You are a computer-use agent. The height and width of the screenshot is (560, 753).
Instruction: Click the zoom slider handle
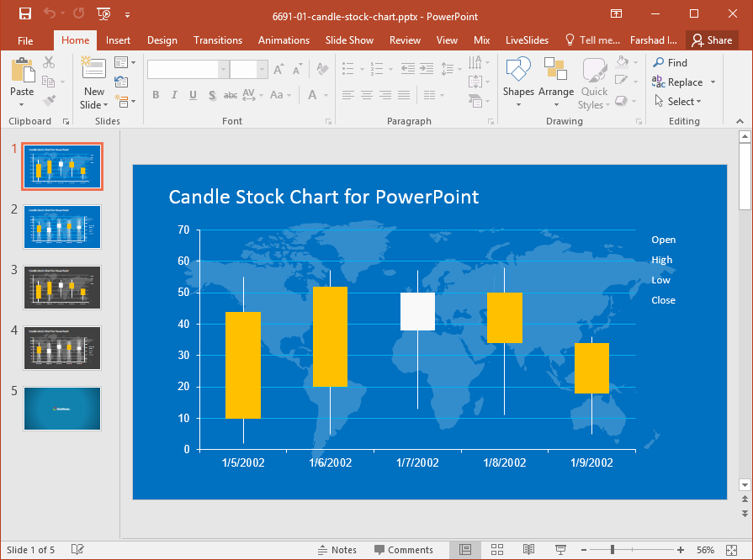[612, 550]
